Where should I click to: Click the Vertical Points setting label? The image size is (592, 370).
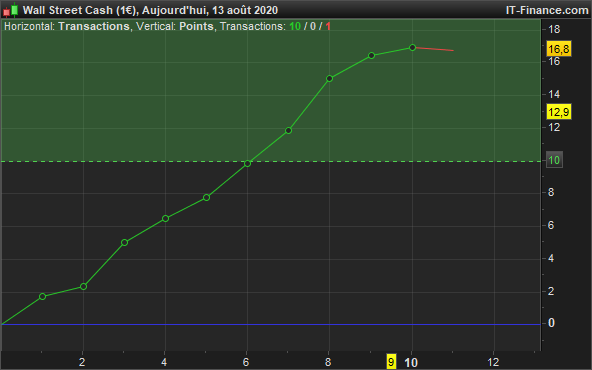click(x=175, y=26)
